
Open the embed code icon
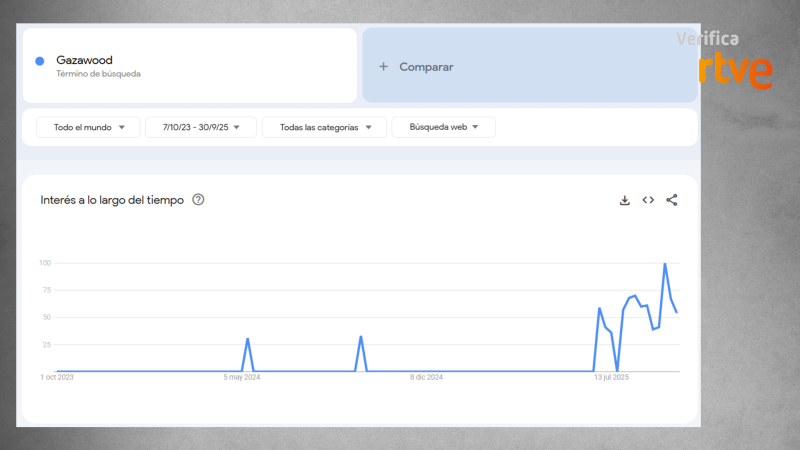pyautogui.click(x=648, y=200)
